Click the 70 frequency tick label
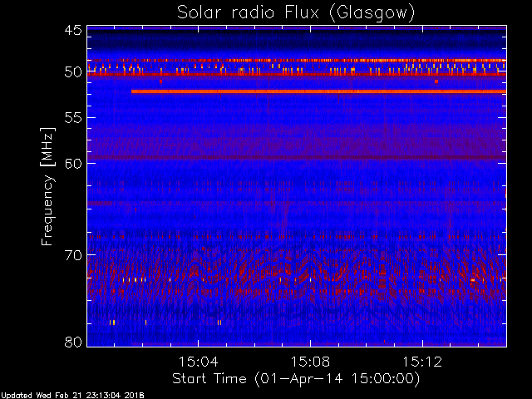Viewport: 532px width, 399px height. pos(73,255)
